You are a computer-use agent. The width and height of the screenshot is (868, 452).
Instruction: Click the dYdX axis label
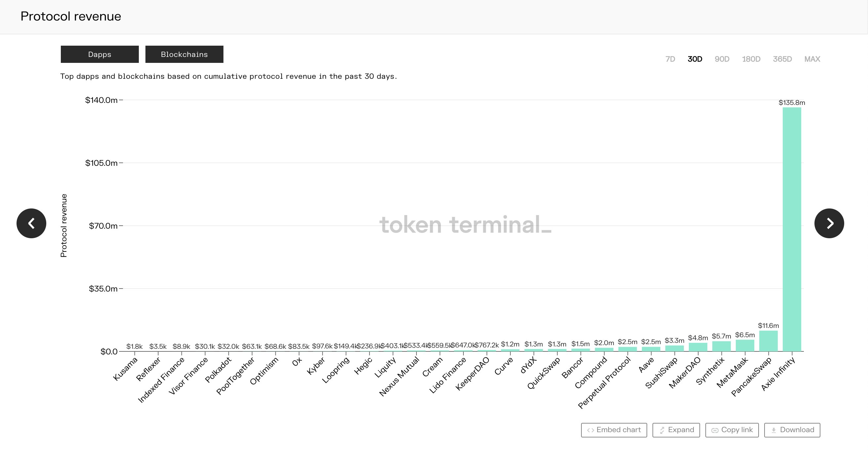tap(528, 366)
